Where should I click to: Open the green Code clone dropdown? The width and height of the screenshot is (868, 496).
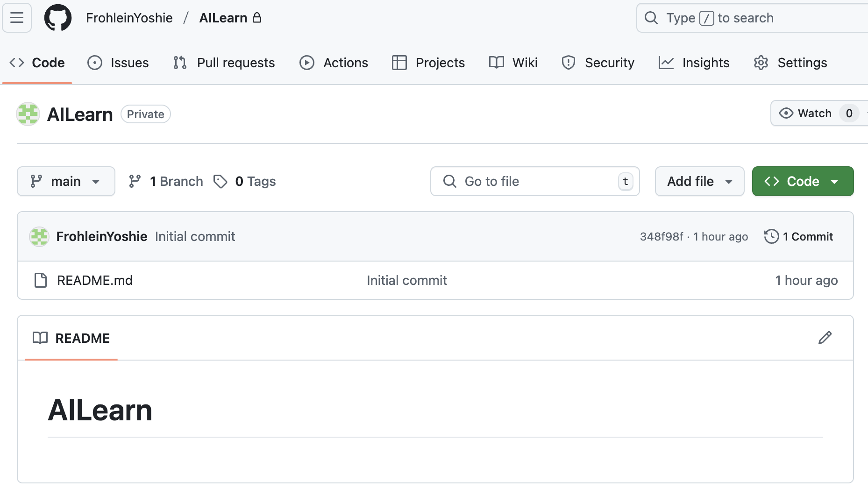803,181
